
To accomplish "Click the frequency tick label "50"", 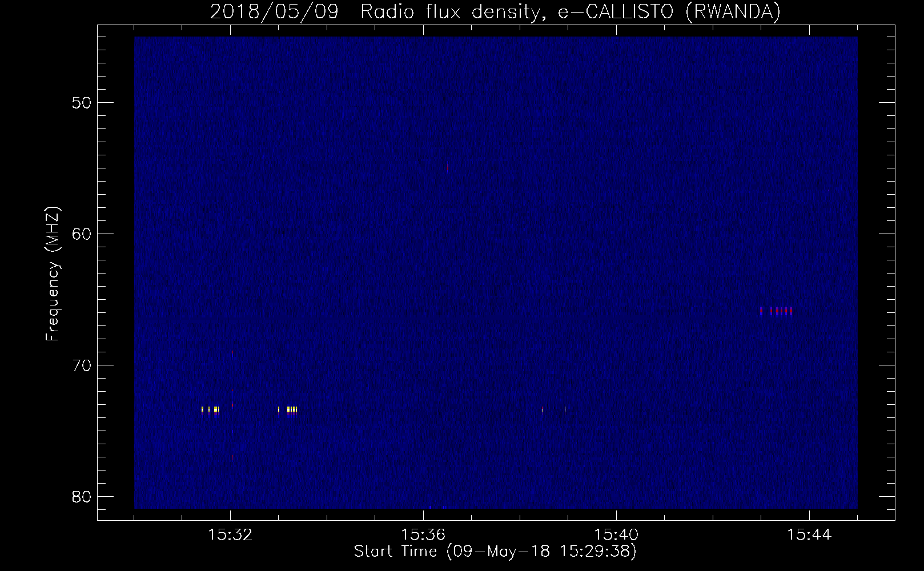I will click(82, 103).
